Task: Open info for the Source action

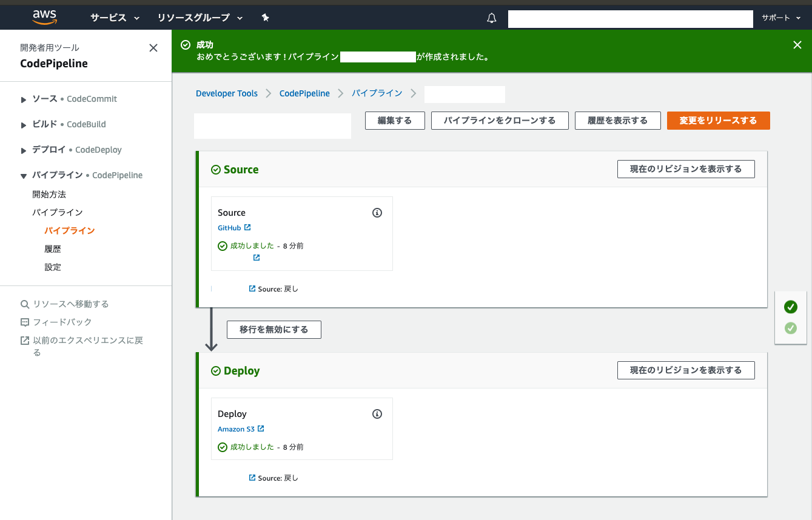Action: tap(377, 213)
